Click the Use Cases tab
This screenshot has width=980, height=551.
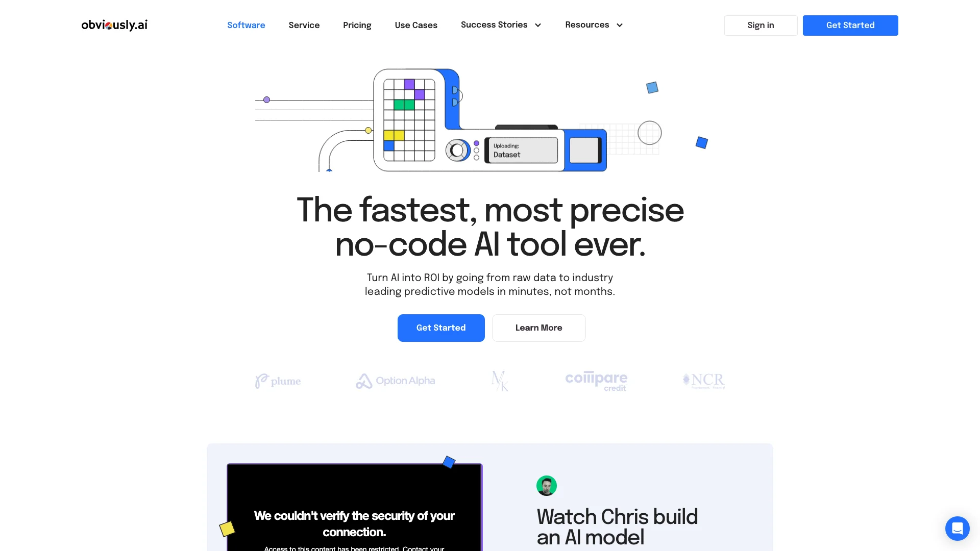[x=416, y=26]
